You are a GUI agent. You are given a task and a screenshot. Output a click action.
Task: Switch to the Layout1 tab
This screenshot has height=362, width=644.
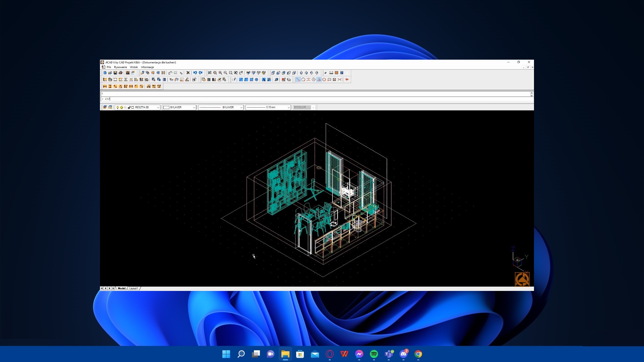[x=133, y=289]
